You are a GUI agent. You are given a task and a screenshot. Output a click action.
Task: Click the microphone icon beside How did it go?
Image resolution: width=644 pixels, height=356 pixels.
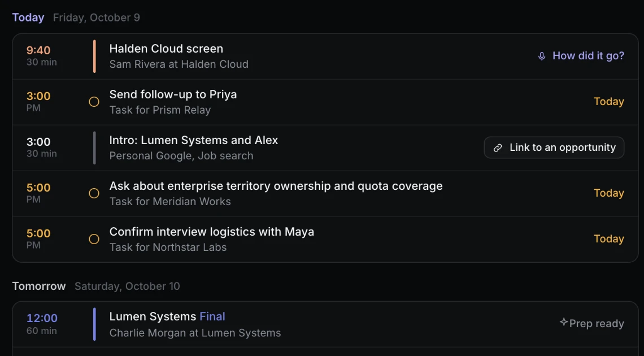(x=542, y=57)
